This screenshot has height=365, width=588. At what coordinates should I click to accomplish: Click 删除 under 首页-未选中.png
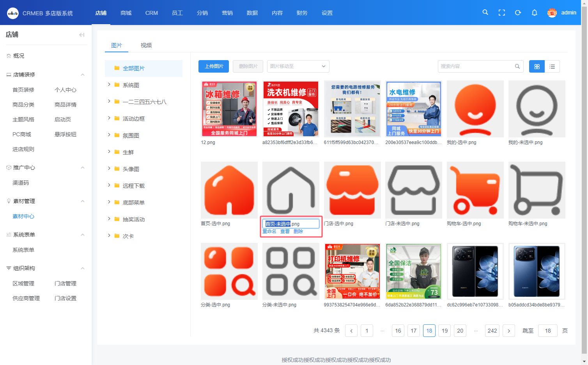click(298, 231)
